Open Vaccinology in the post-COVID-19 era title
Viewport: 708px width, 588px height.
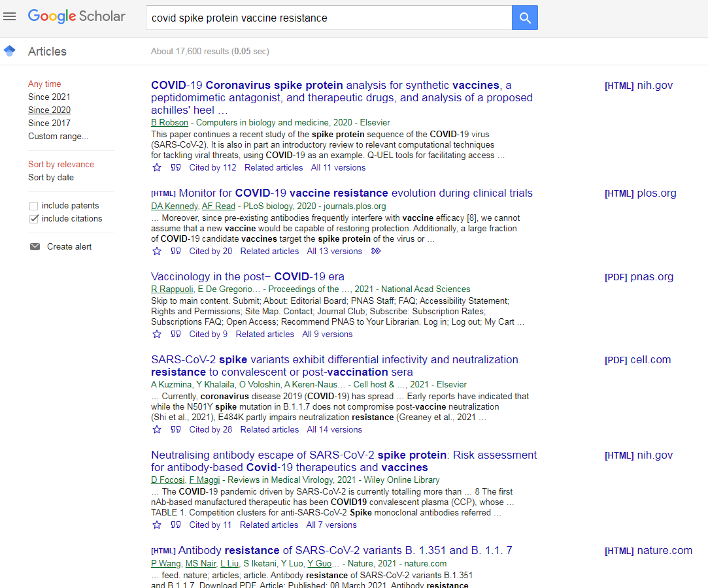247,276
